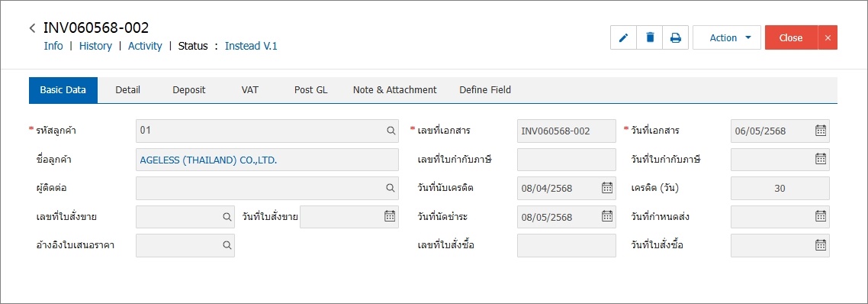The image size is (868, 304).
Task: Click the red Close button
Action: pos(791,37)
